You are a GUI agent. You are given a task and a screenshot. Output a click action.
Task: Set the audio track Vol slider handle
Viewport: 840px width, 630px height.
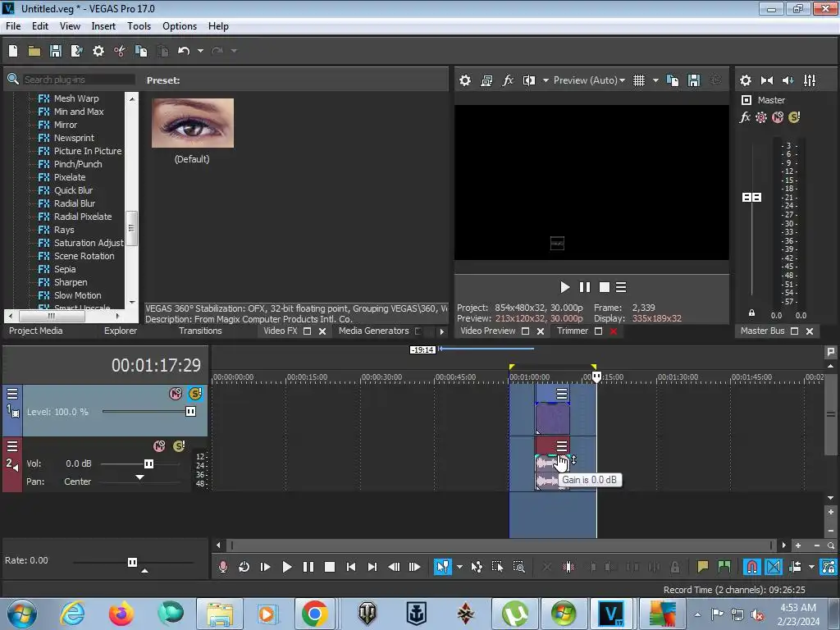pyautogui.click(x=149, y=464)
